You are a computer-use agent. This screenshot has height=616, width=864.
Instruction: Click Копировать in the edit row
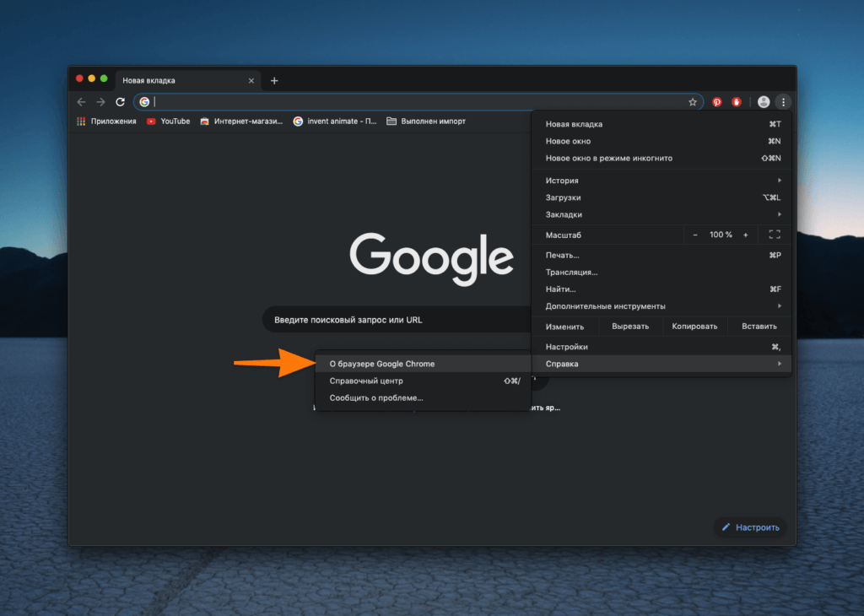[695, 327]
